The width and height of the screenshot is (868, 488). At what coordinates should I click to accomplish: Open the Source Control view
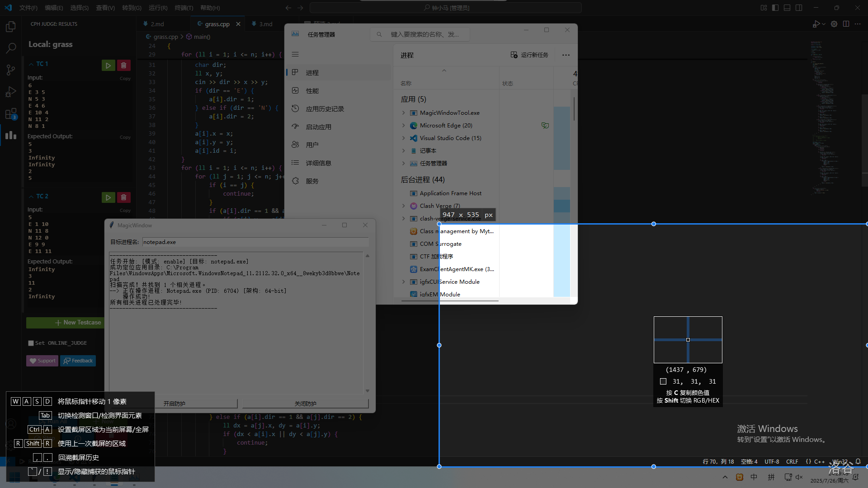click(x=11, y=70)
